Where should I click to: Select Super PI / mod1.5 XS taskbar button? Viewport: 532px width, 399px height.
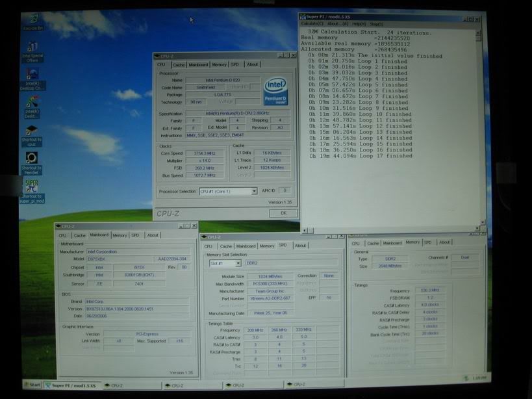click(x=71, y=385)
